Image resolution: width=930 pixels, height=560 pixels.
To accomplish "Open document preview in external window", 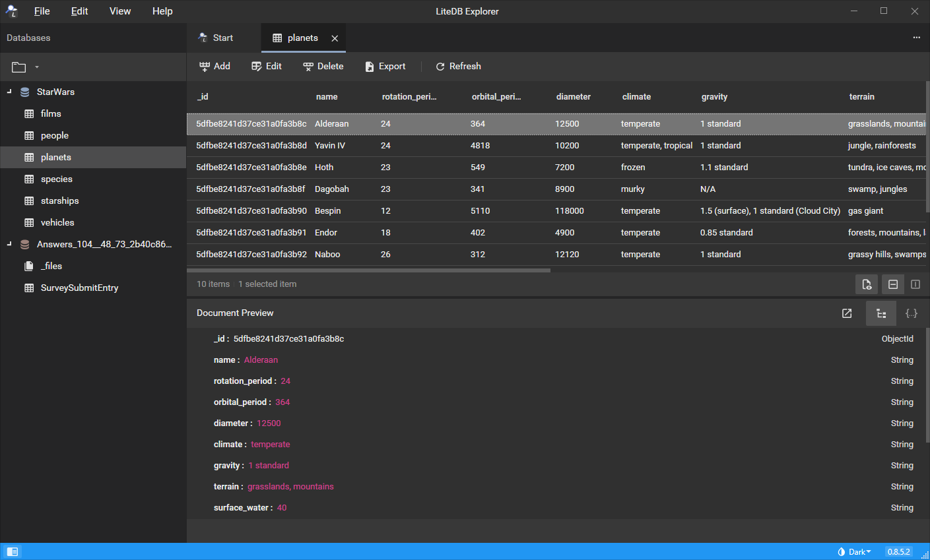I will pos(847,313).
